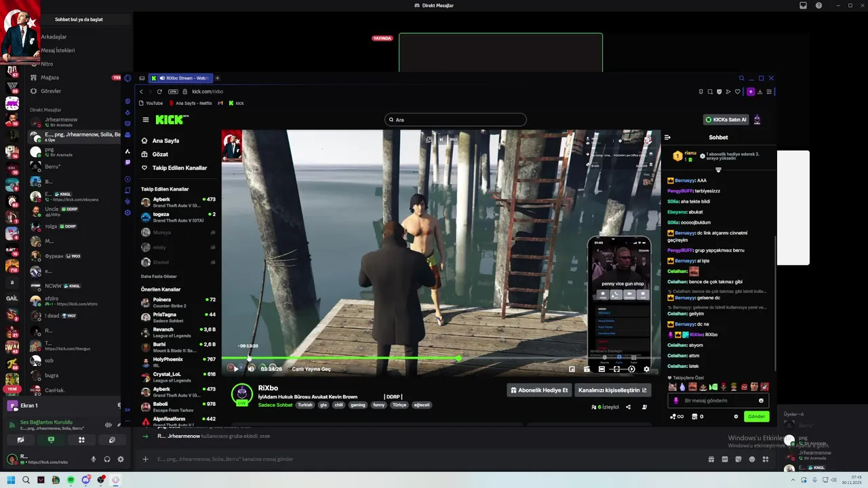The width and height of the screenshot is (868, 488).
Task: Click 'Kanalınızı kişiselleştirin' button
Action: [x=612, y=390]
